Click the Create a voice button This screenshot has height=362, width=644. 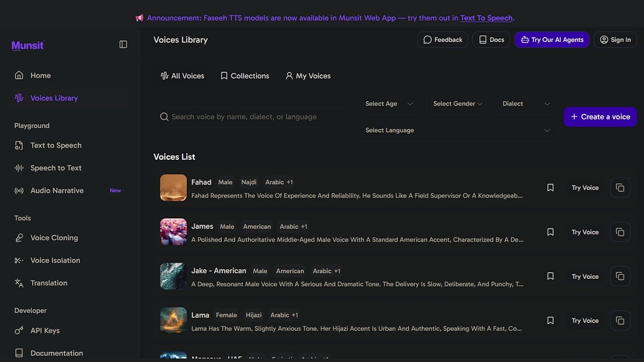pyautogui.click(x=600, y=117)
